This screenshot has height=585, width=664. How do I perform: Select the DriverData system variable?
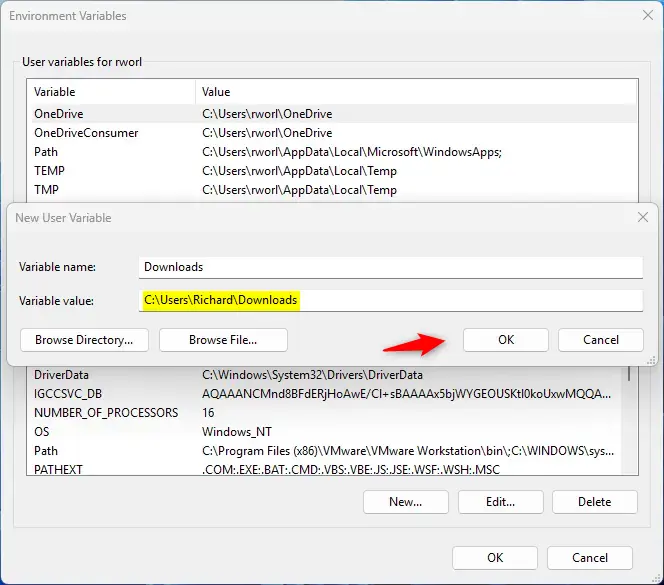point(326,375)
